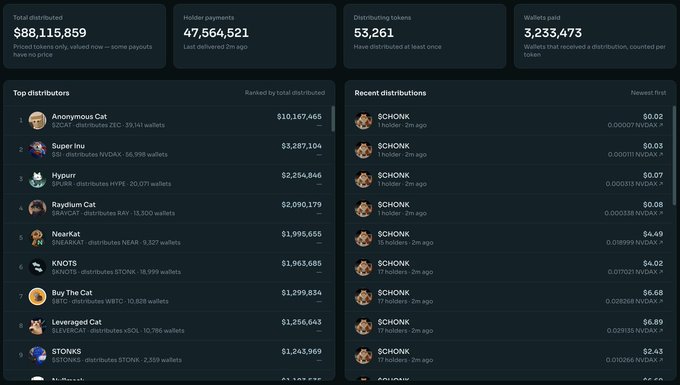Select the Hypurr distributor name

[x=63, y=176]
